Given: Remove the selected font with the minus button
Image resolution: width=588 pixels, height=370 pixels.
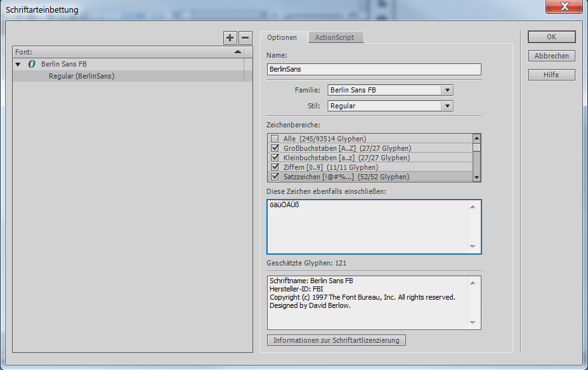Looking at the screenshot, I should pos(245,38).
